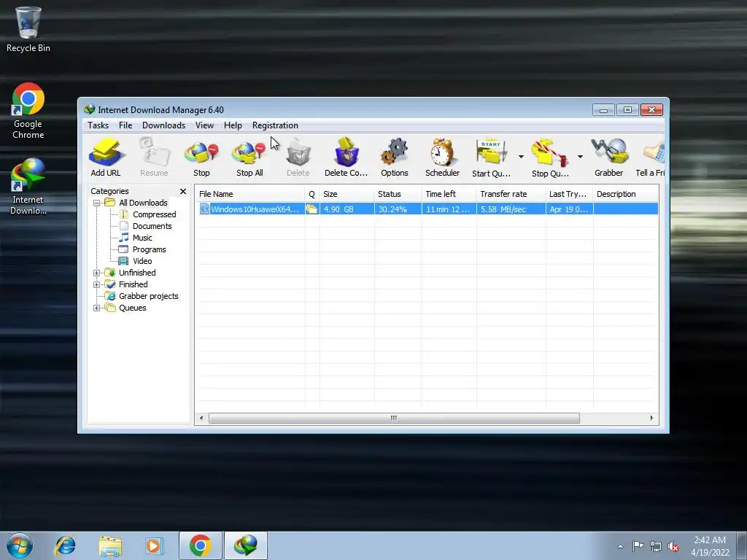
Task: Sort by Time left column header
Action: pyautogui.click(x=449, y=194)
